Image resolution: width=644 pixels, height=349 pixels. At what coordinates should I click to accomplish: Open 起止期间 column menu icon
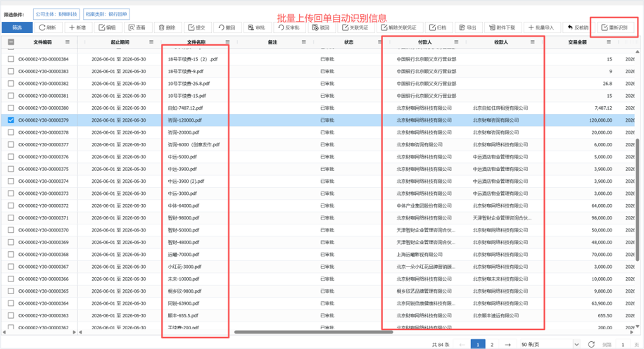point(151,42)
